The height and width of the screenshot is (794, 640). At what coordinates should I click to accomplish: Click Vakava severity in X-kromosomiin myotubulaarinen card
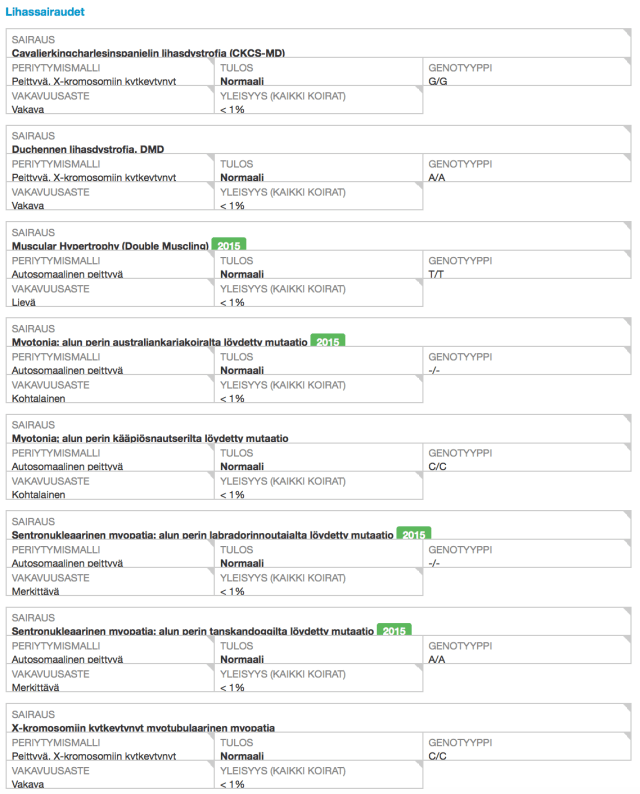(x=28, y=784)
